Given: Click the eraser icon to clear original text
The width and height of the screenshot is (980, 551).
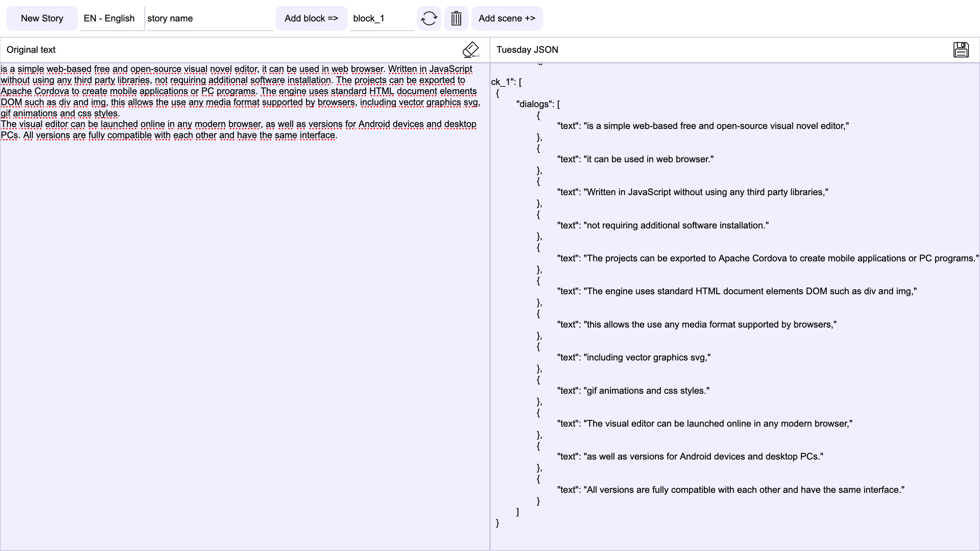Looking at the screenshot, I should (470, 50).
